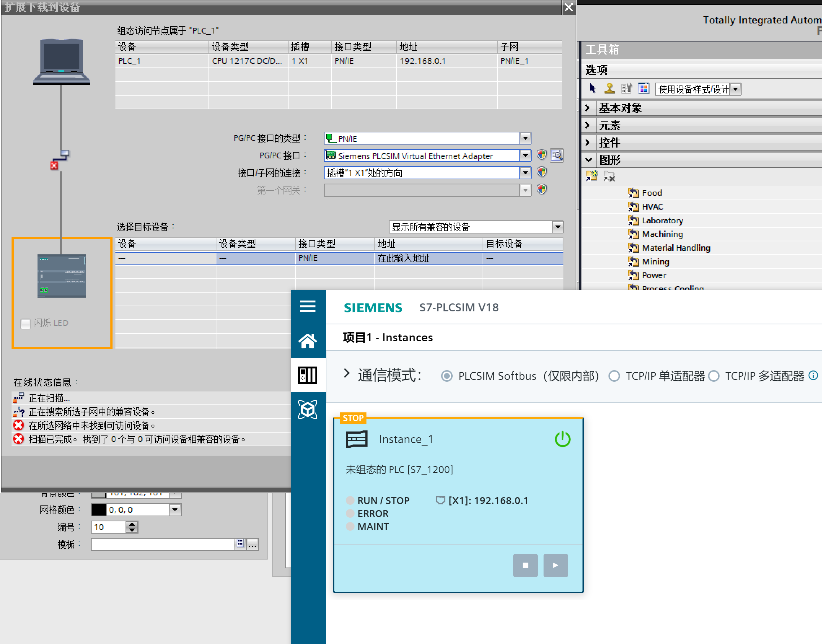Expand the 基本对象 toolbox section

click(x=587, y=108)
